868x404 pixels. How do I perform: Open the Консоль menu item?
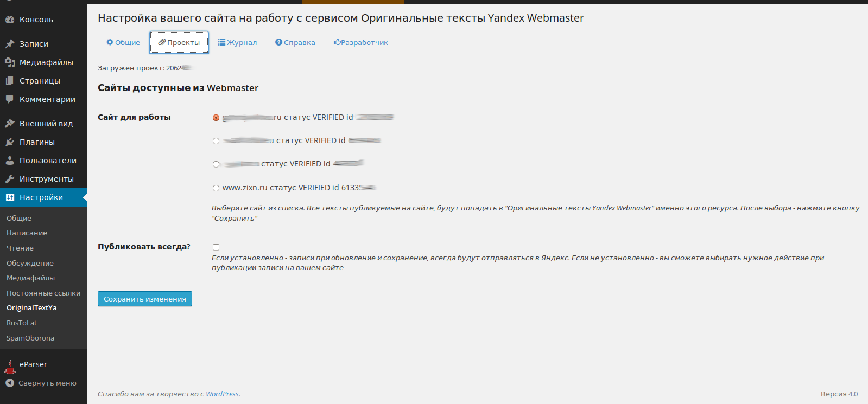point(43,20)
